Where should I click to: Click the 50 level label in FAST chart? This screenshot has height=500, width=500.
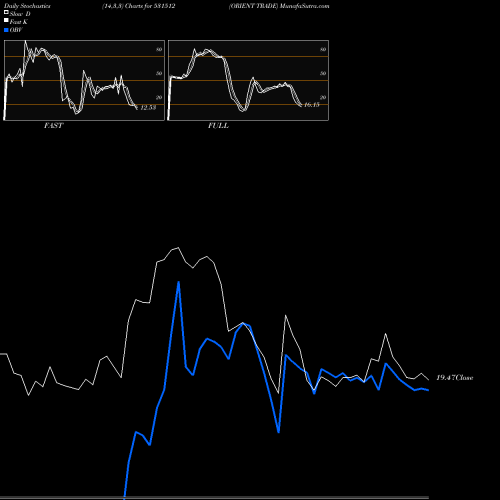[x=159, y=73]
